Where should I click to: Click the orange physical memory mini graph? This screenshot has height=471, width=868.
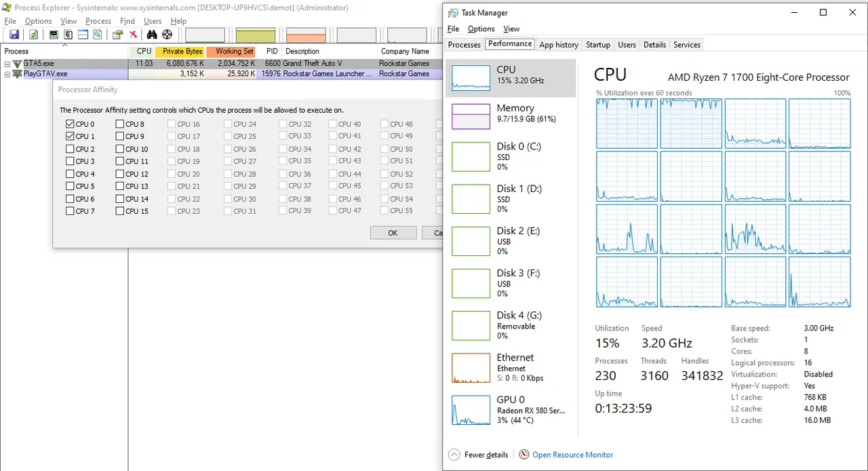coord(307,35)
